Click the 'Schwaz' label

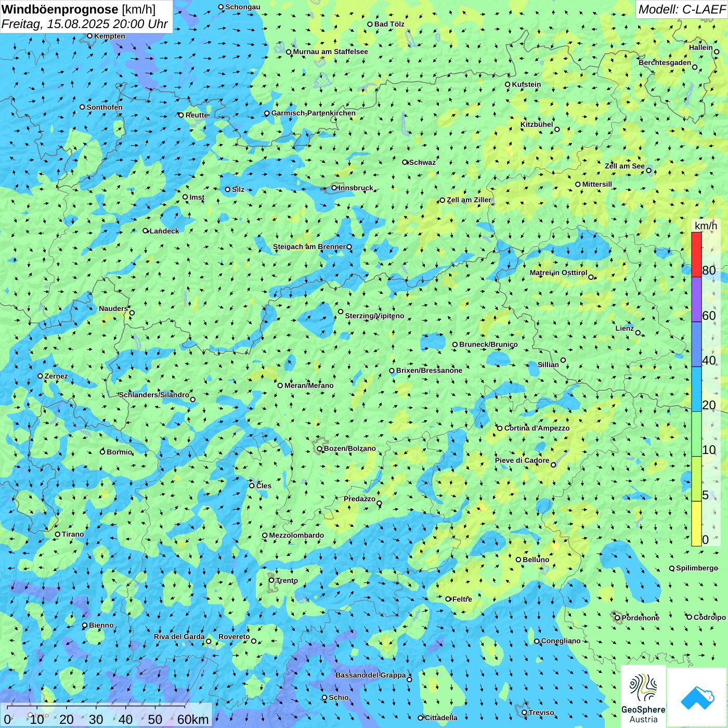[x=422, y=162]
